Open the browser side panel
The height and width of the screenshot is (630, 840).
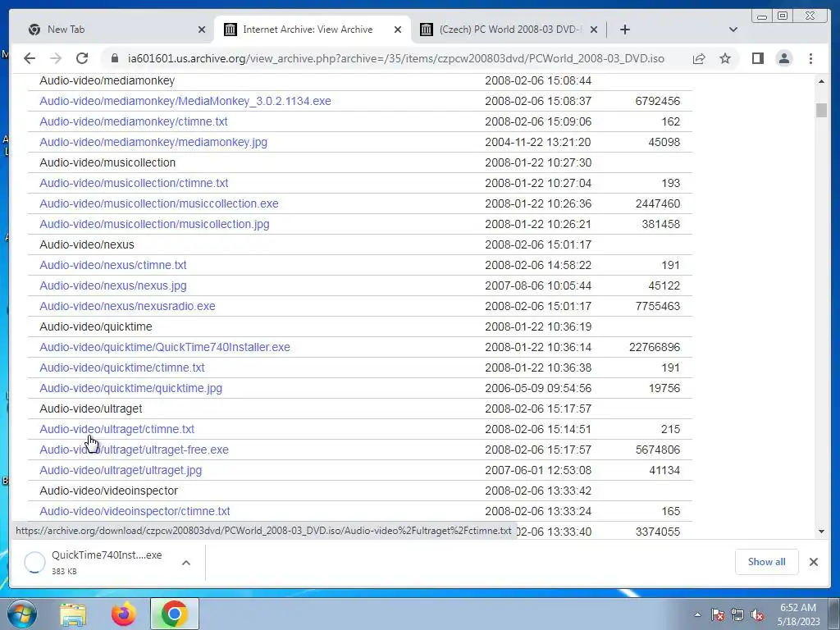pyautogui.click(x=757, y=58)
